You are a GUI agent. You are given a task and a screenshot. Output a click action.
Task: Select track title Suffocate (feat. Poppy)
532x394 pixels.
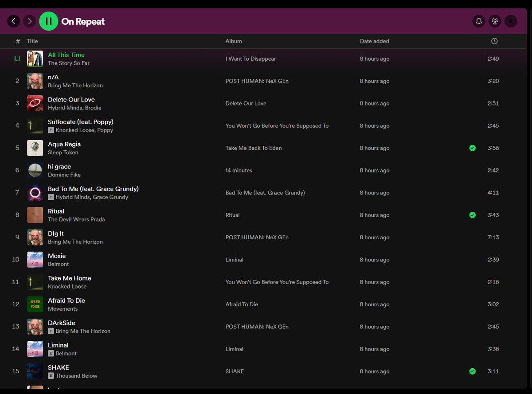81,122
